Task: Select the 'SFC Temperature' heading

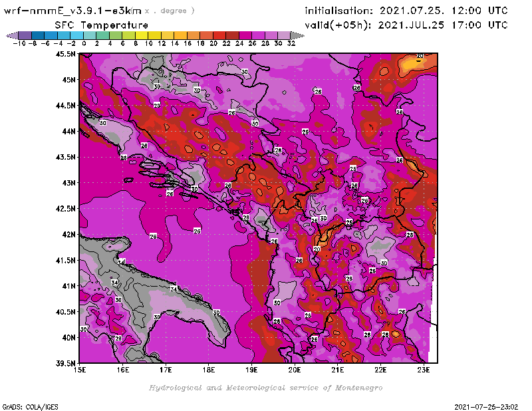Action: [x=102, y=25]
